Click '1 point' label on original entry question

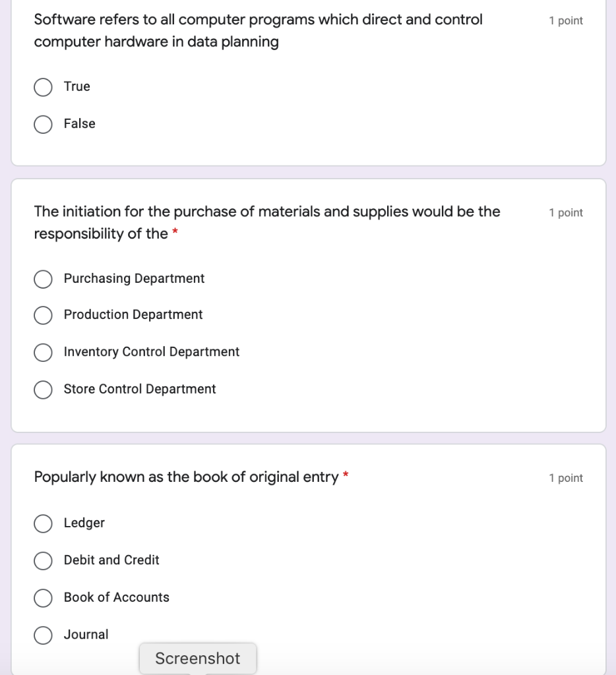(x=566, y=479)
